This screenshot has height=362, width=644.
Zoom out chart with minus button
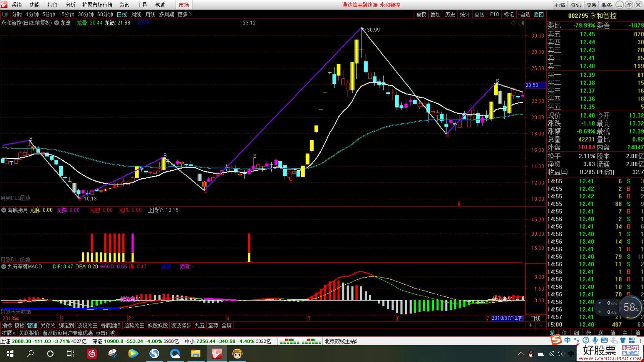pos(541,325)
